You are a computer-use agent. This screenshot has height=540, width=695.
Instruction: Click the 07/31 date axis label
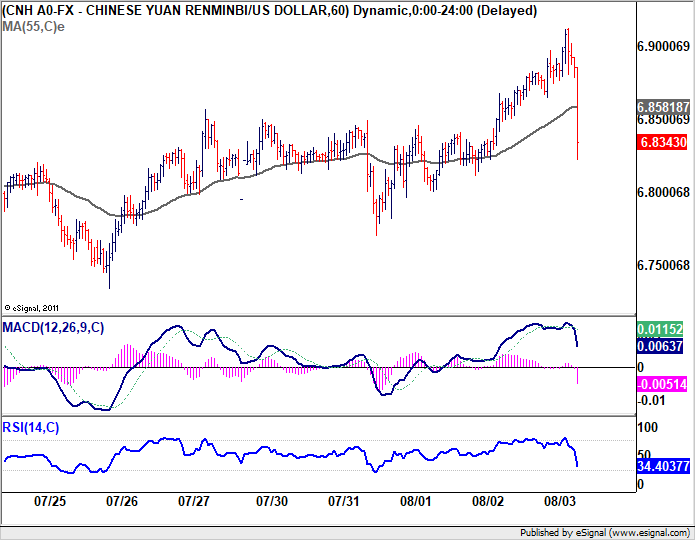click(x=344, y=501)
